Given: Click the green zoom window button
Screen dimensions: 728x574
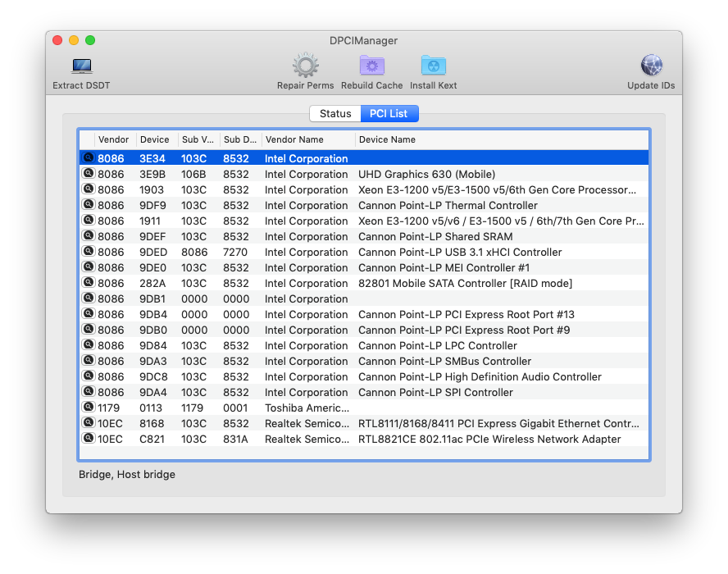Looking at the screenshot, I should click(x=90, y=40).
